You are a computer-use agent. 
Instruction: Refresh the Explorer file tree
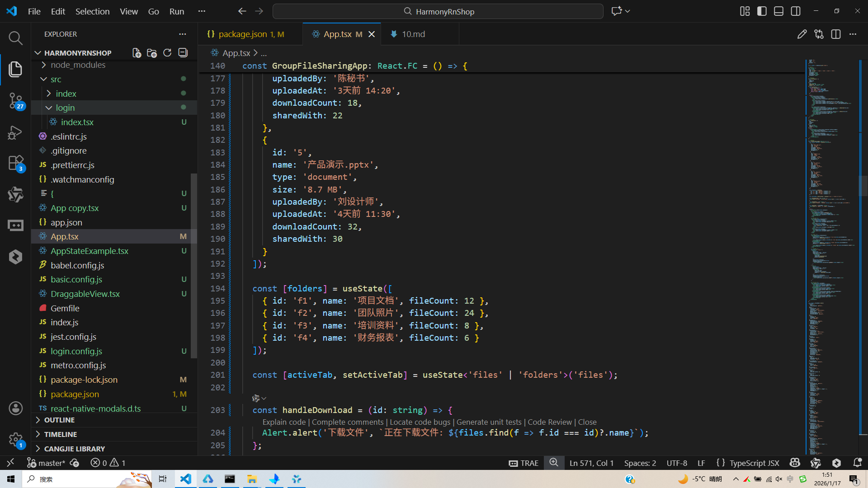(x=167, y=53)
